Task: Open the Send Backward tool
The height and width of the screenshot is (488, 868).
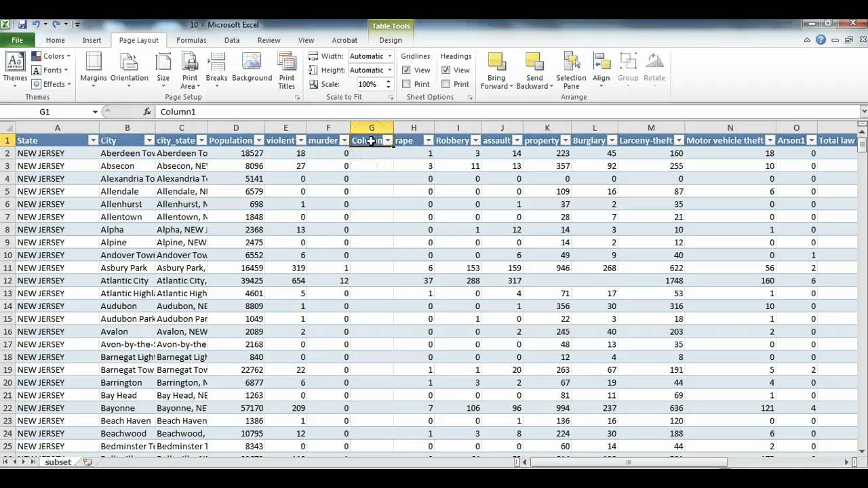Action: click(x=534, y=70)
